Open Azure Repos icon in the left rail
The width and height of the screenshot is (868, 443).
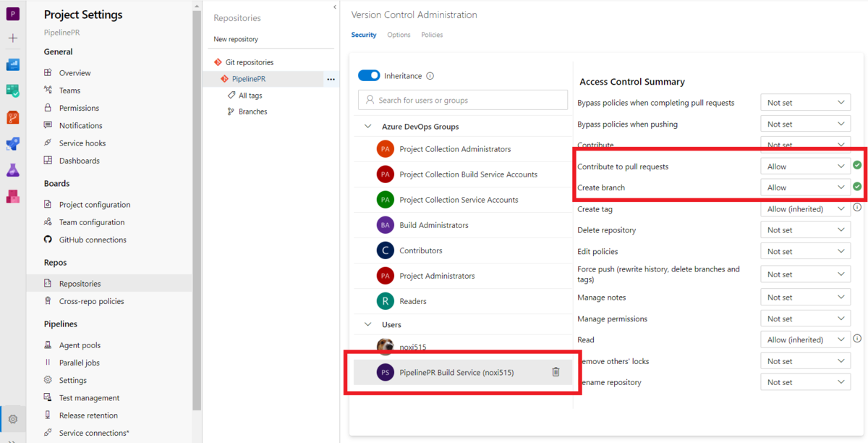point(13,117)
